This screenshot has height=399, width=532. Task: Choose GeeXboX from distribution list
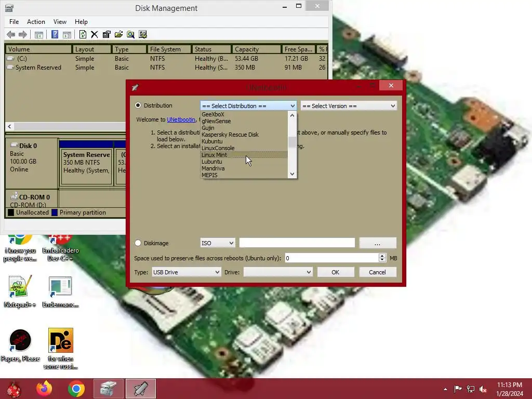click(244, 114)
